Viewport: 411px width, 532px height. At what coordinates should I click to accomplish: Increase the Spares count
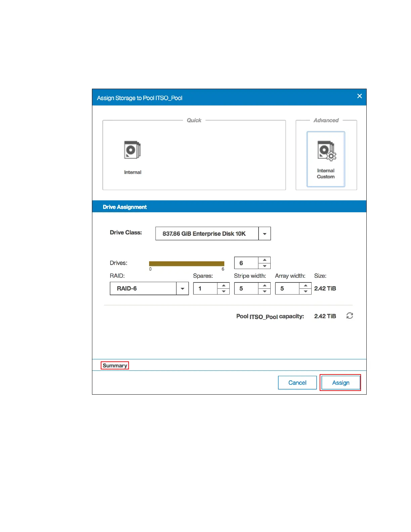[x=224, y=285]
